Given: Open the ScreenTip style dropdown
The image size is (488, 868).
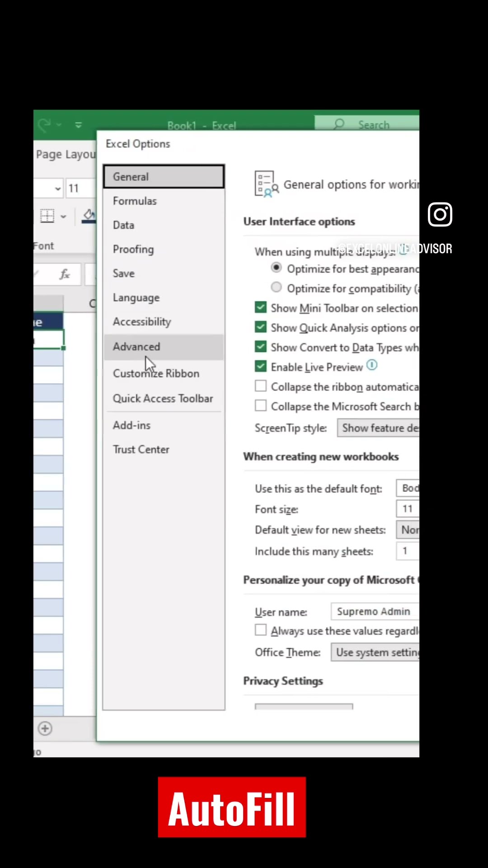Looking at the screenshot, I should (378, 428).
